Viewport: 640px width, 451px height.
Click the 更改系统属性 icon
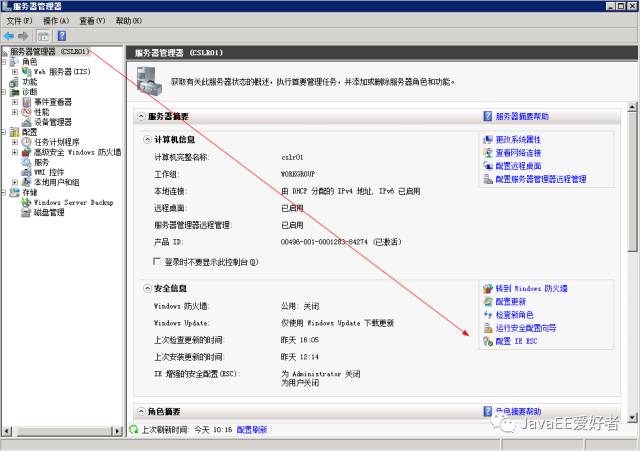(488, 140)
